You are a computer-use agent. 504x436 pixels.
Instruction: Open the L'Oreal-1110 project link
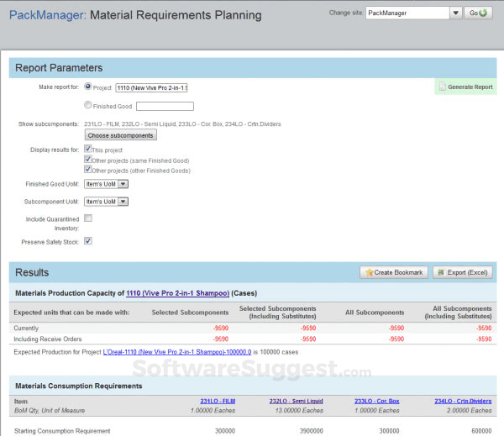tap(177, 350)
